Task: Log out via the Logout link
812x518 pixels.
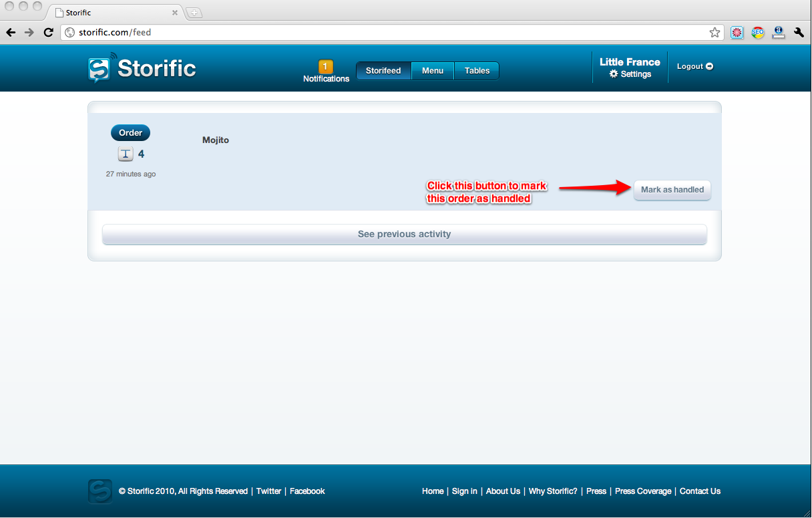Action: coord(694,66)
